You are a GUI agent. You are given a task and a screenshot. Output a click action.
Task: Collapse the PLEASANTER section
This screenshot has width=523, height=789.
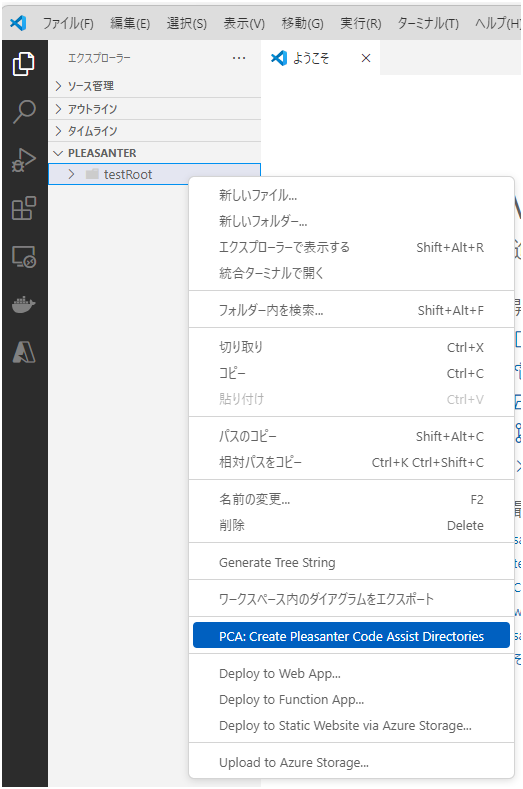[155, 153]
